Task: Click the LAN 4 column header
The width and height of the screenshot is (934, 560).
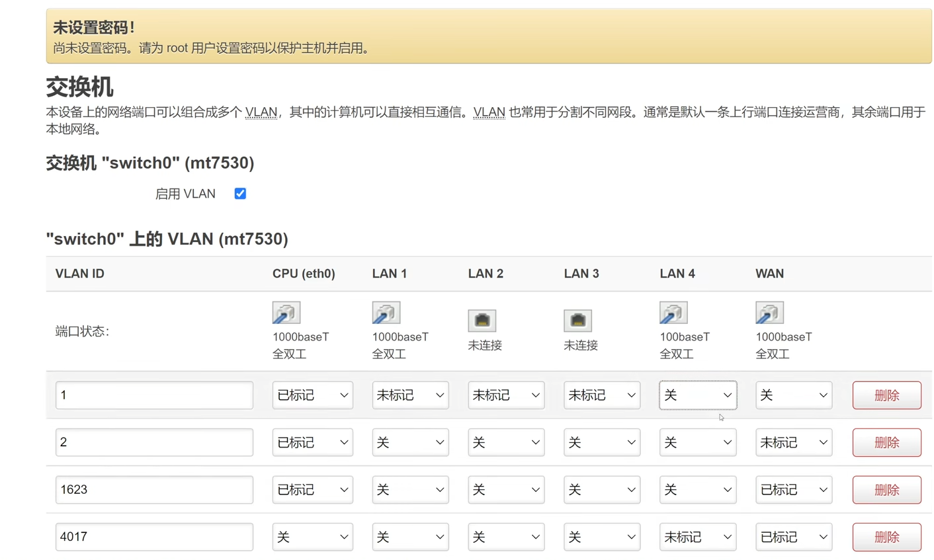Action: tap(677, 274)
